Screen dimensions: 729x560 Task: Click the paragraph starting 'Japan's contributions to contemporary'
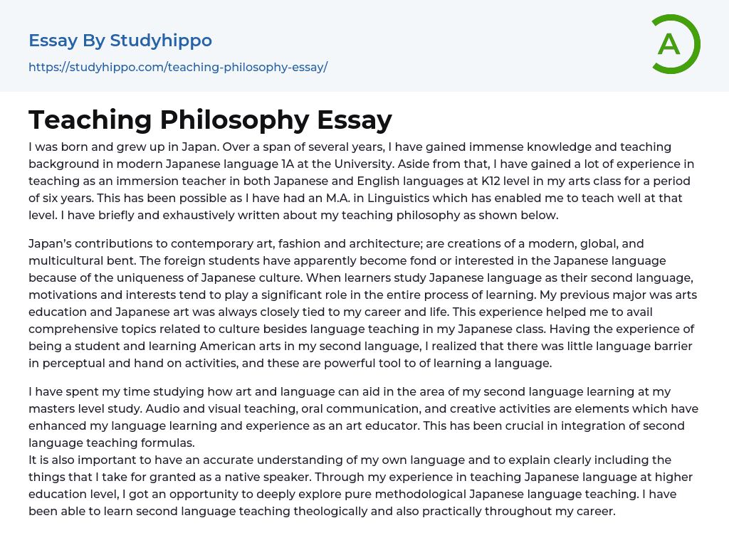point(356,303)
